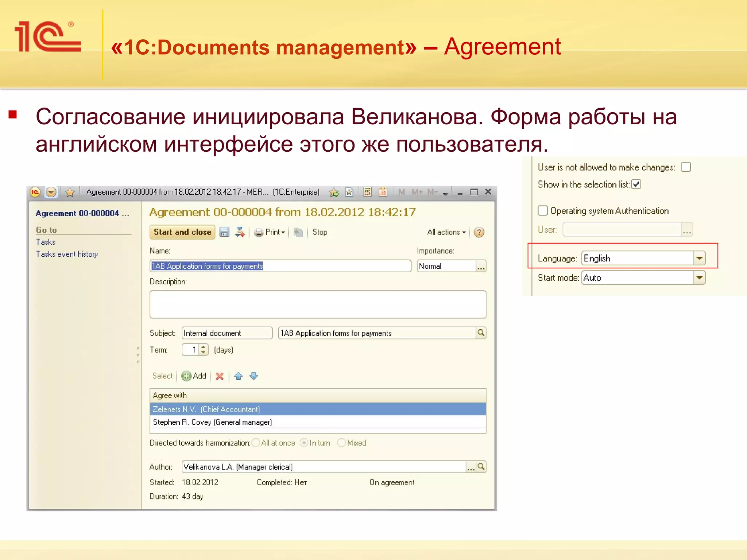
Task: Move approver down with blue down arrow
Action: tap(254, 376)
